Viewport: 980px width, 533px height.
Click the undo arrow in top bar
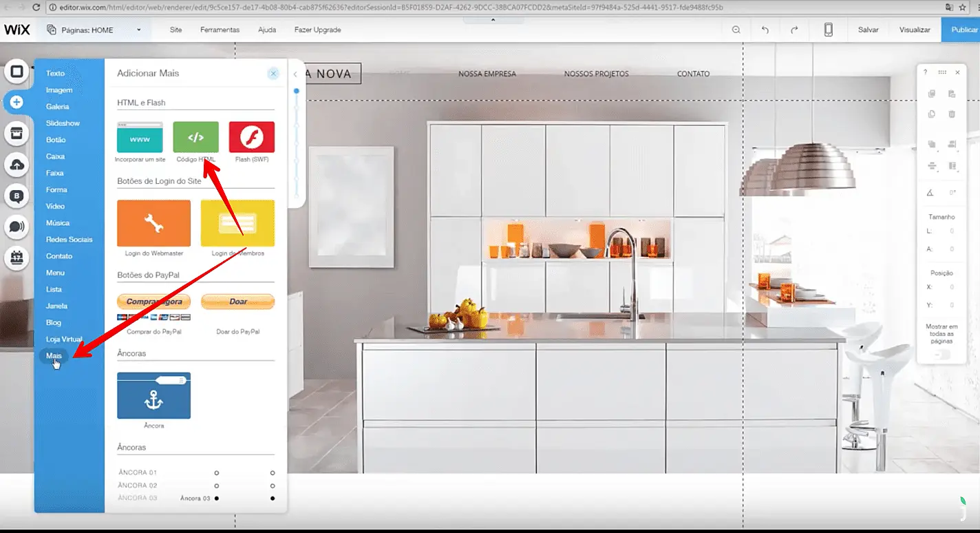pos(765,30)
